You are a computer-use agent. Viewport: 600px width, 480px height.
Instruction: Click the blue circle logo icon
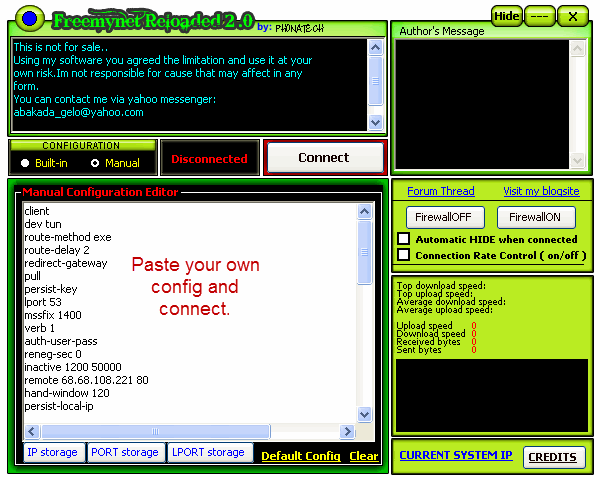30,18
